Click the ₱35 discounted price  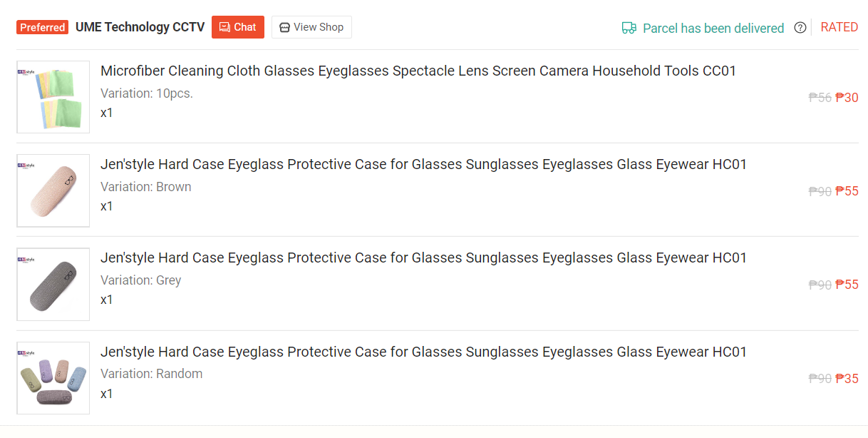(x=847, y=379)
